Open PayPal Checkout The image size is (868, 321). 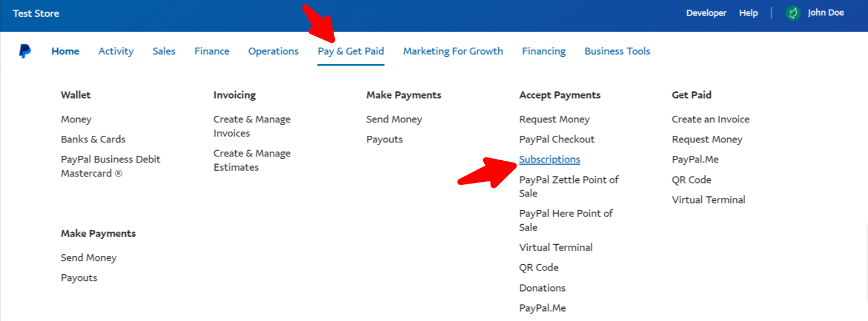point(557,140)
